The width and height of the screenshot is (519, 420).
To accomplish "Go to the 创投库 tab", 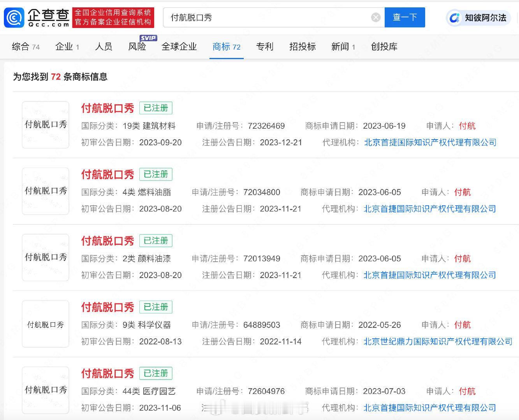I will [384, 47].
